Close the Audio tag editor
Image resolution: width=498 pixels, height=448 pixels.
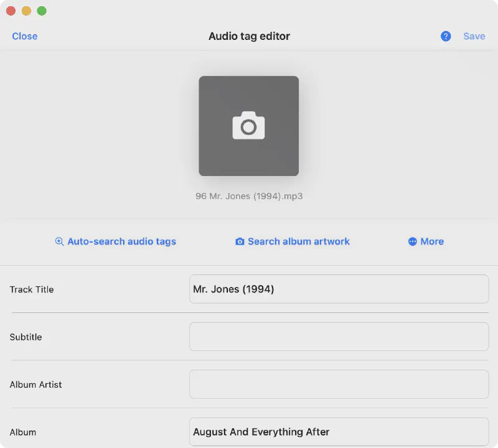[25, 36]
